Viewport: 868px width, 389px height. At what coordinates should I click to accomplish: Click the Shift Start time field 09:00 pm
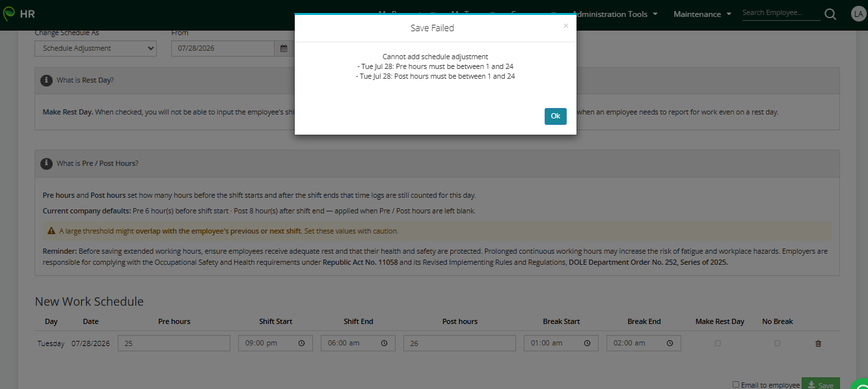tap(275, 343)
